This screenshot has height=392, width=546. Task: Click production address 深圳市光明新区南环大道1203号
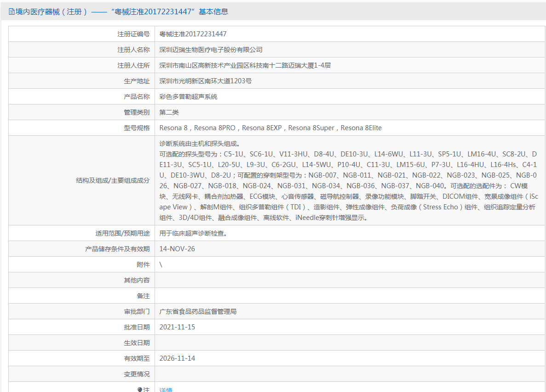pyautogui.click(x=206, y=81)
